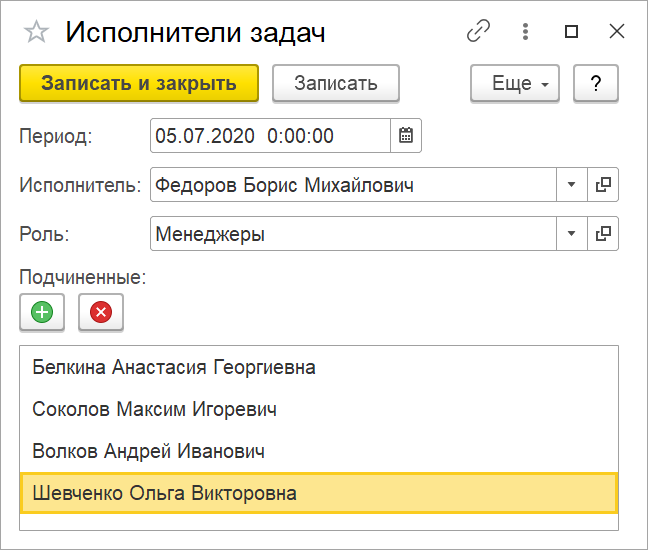Click into the Период date field
Viewport: 648px width, 550px height.
[x=270, y=136]
